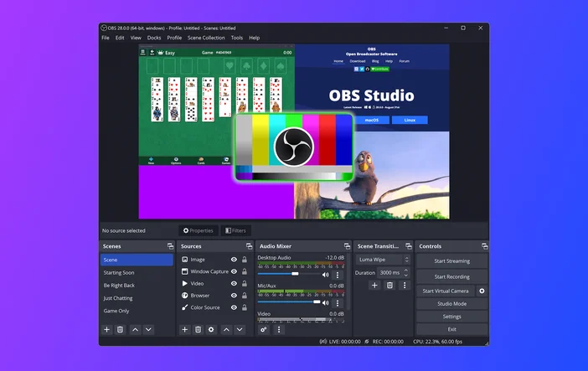Open the Docks menu
The image size is (588, 371).
click(x=154, y=38)
